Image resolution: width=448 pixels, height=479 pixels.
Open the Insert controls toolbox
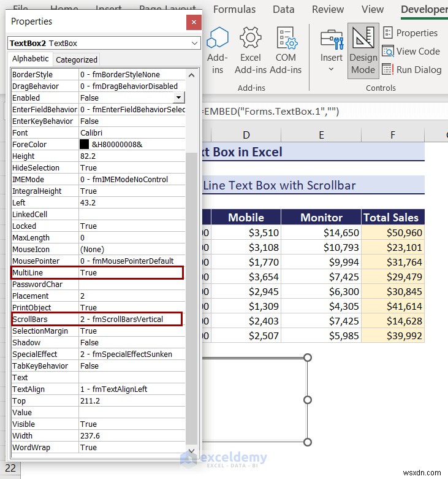point(332,50)
